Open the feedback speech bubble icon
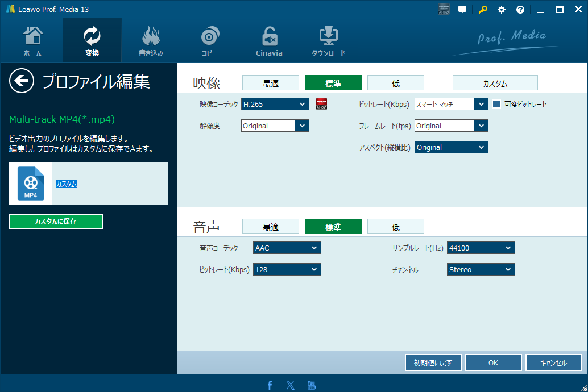Viewport: 588px width, 392px height. pos(462,10)
